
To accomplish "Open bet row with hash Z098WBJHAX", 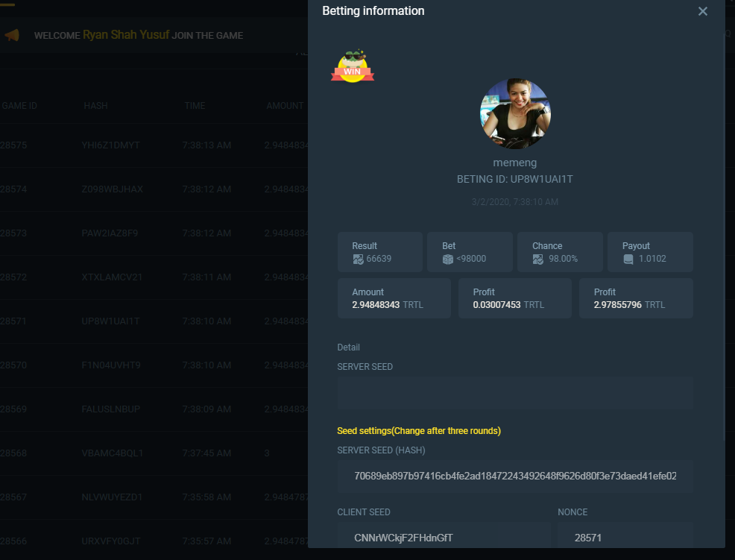I will point(110,189).
